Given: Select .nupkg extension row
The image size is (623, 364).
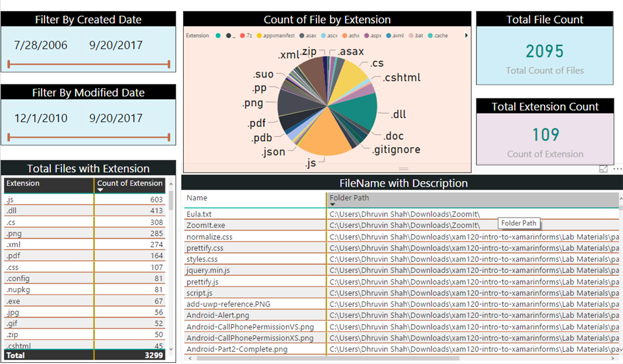Looking at the screenshot, I should point(85,289).
